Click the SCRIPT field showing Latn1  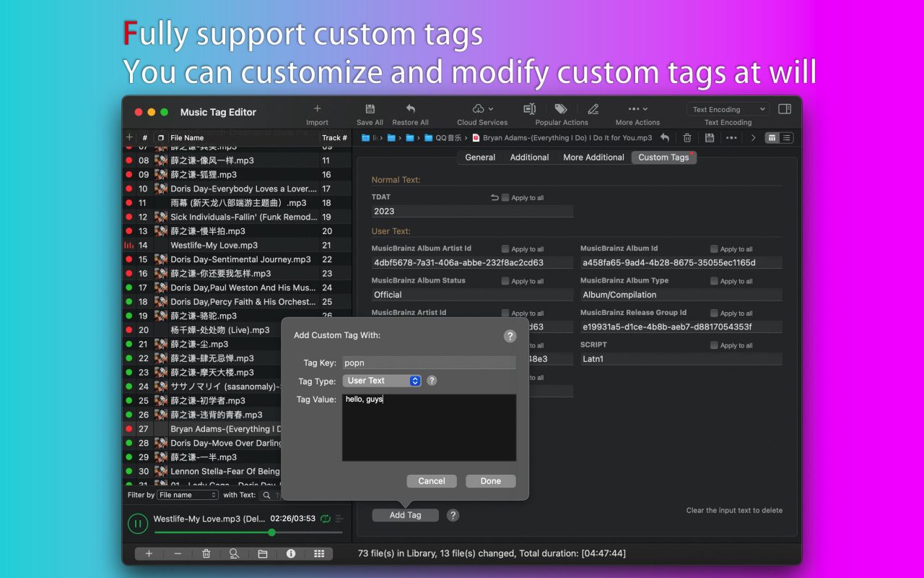(681, 359)
